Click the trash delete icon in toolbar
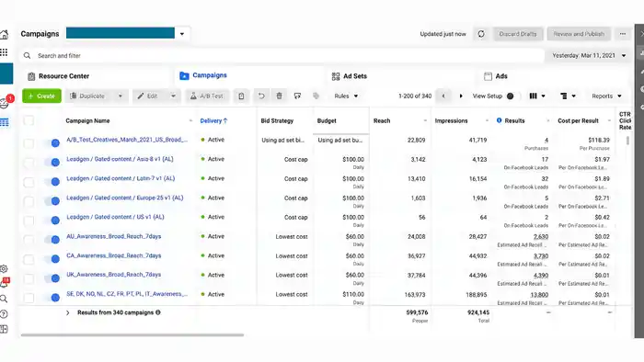The image size is (644, 362). [x=280, y=96]
